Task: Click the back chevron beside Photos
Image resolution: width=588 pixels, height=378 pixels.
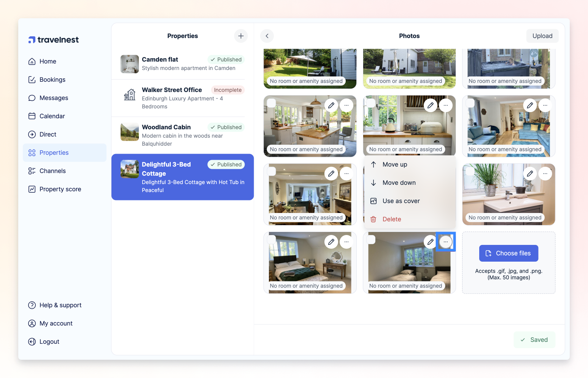Action: (267, 36)
